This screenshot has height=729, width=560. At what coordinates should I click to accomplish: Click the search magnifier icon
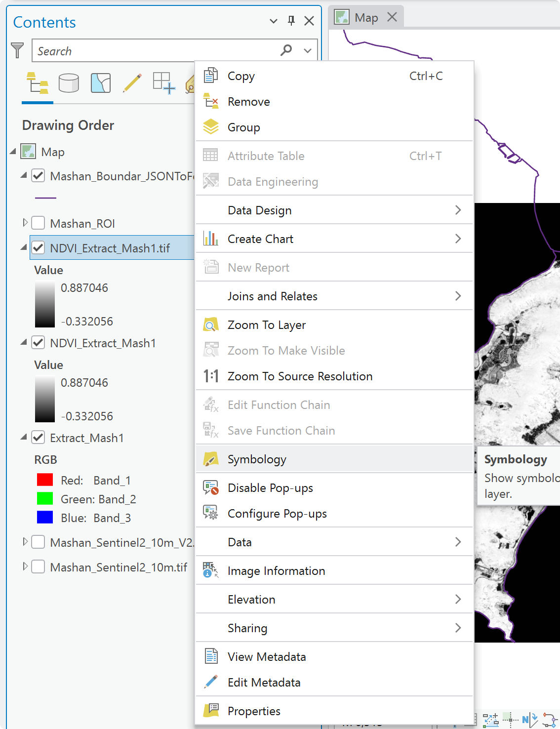pyautogui.click(x=286, y=50)
